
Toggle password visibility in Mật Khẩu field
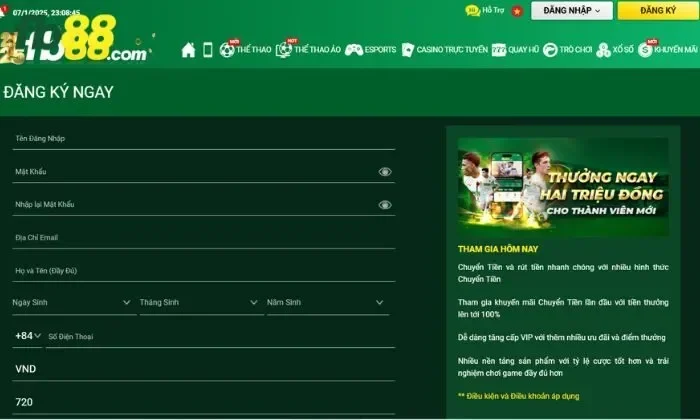385,172
